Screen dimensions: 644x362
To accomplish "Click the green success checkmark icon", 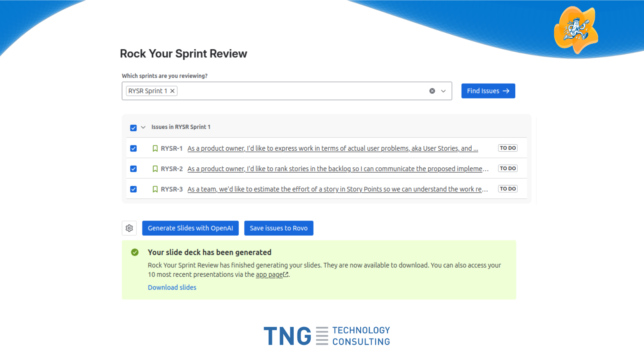I will point(135,252).
